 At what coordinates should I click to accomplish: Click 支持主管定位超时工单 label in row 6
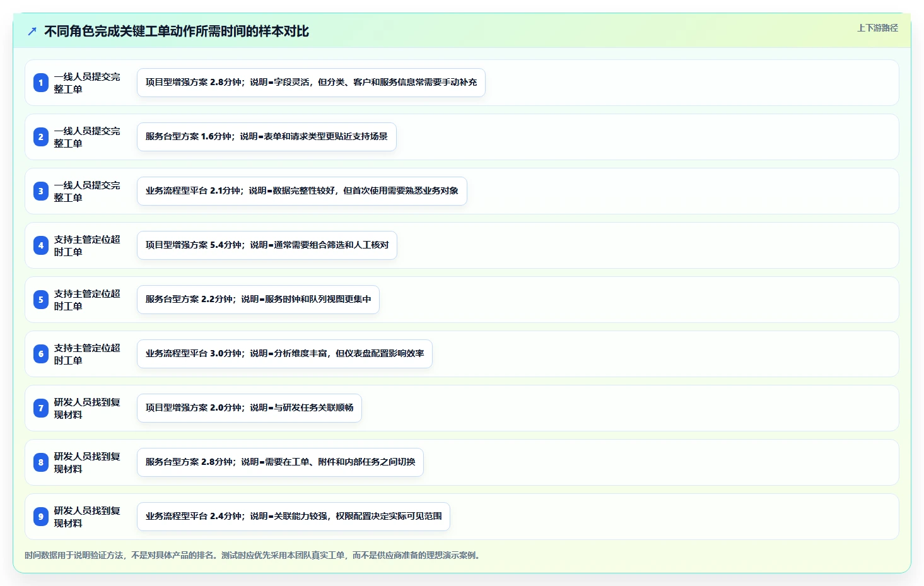pos(87,354)
